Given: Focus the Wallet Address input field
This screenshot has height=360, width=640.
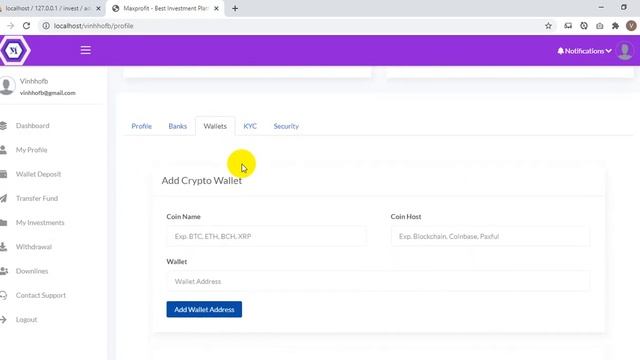Looking at the screenshot, I should 378,281.
